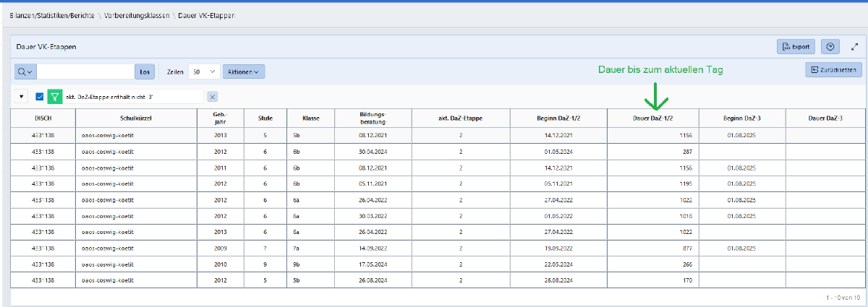Select the Klasse column header
Viewport: 868px width, 307px height.
click(x=312, y=118)
